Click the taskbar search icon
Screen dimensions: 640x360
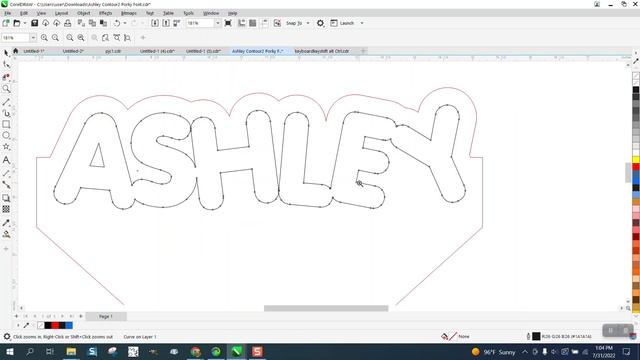click(30, 351)
